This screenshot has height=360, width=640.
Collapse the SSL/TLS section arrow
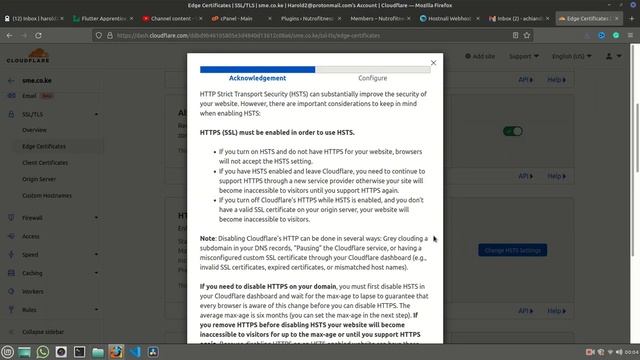point(96,114)
